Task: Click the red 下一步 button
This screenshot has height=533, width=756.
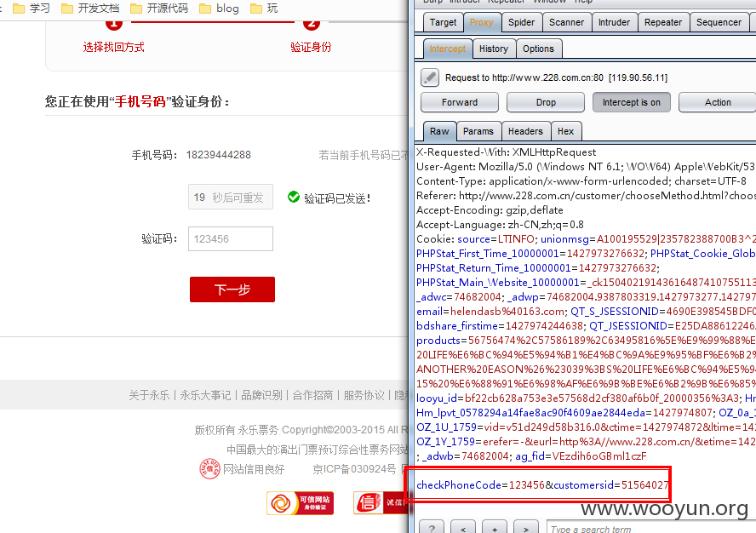Action: click(x=232, y=289)
